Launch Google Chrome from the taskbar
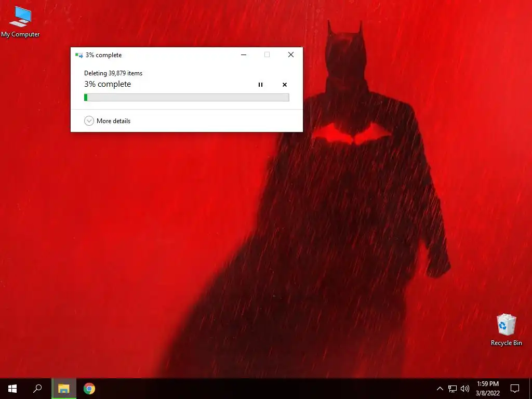The height and width of the screenshot is (399, 532). pos(89,389)
